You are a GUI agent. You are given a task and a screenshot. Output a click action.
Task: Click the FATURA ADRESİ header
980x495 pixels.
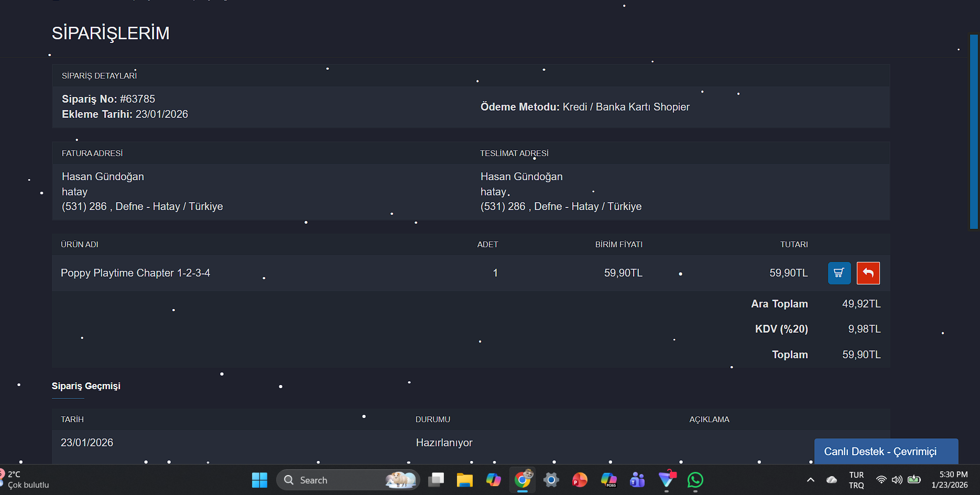click(x=92, y=153)
